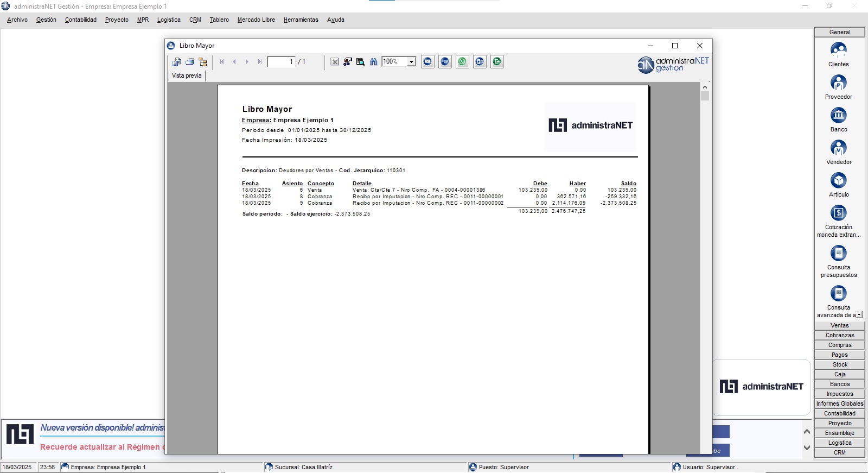Open the Archivo menu
The image size is (868, 473).
[17, 20]
